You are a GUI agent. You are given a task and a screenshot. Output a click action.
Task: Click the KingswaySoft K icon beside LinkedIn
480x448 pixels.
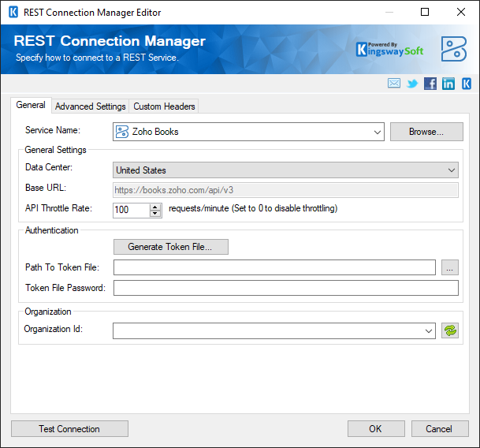tap(467, 84)
